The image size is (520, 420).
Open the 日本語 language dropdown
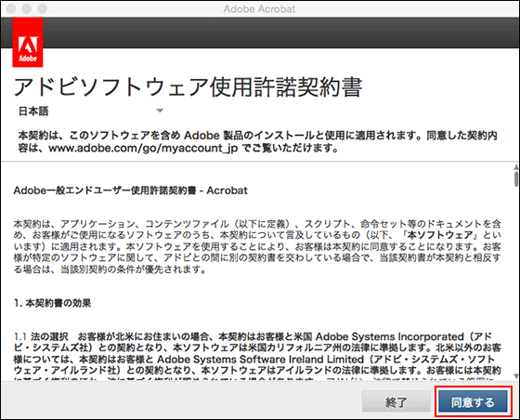tap(91, 111)
